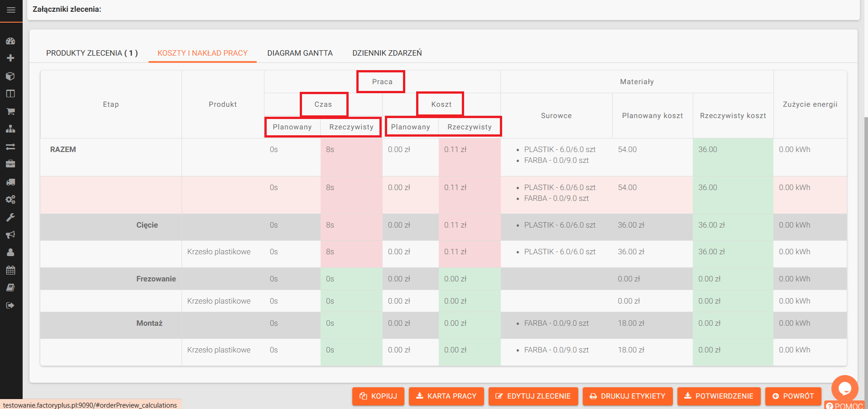Open the calendar icon in sidebar
The height and width of the screenshot is (409, 868).
pos(10,270)
